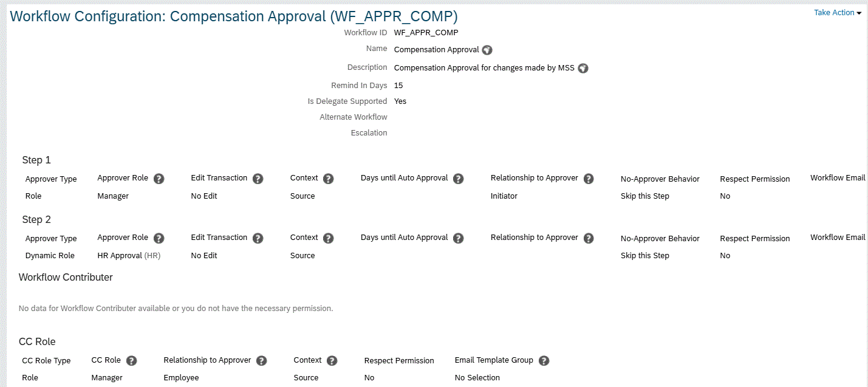This screenshot has width=868, height=387.
Task: Show help for CC Role Context
Action: tap(332, 361)
